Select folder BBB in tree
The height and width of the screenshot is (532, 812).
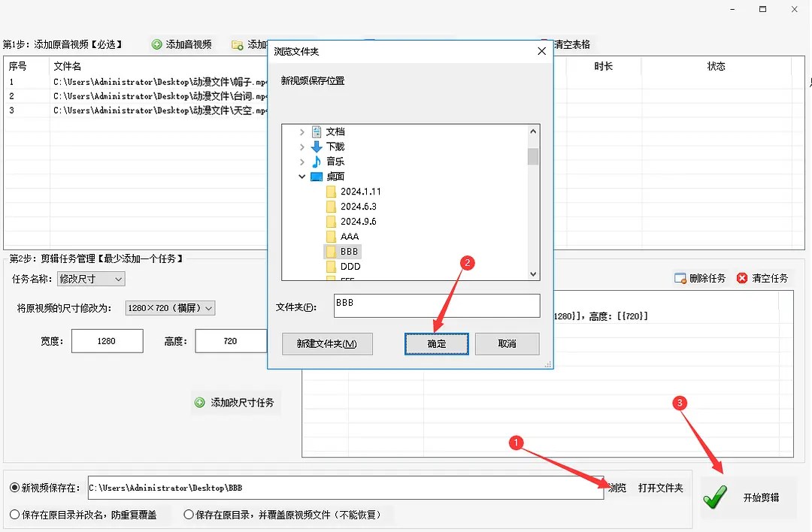pos(349,252)
